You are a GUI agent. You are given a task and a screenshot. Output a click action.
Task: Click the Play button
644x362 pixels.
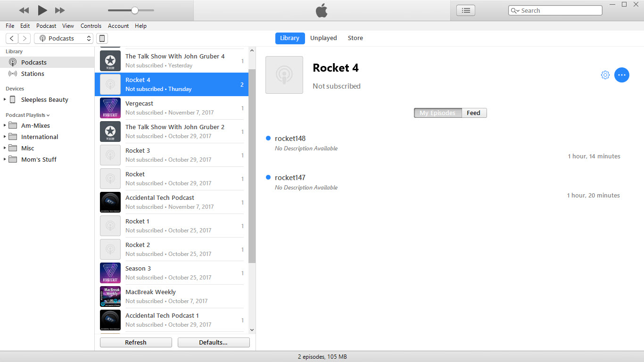[42, 10]
